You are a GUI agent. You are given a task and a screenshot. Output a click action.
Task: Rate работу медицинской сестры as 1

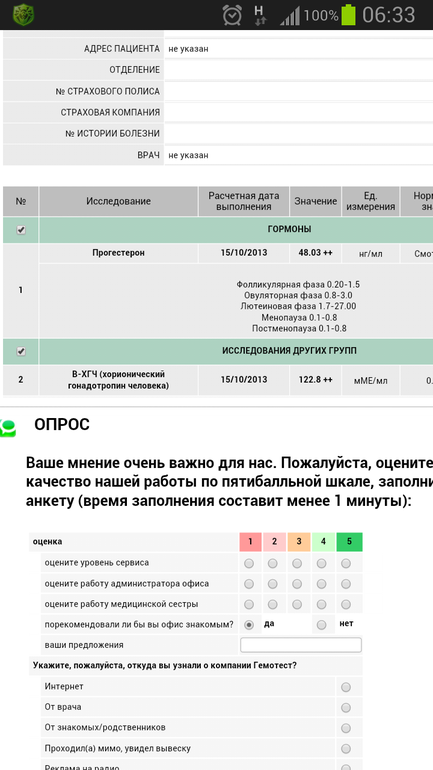pyautogui.click(x=249, y=604)
